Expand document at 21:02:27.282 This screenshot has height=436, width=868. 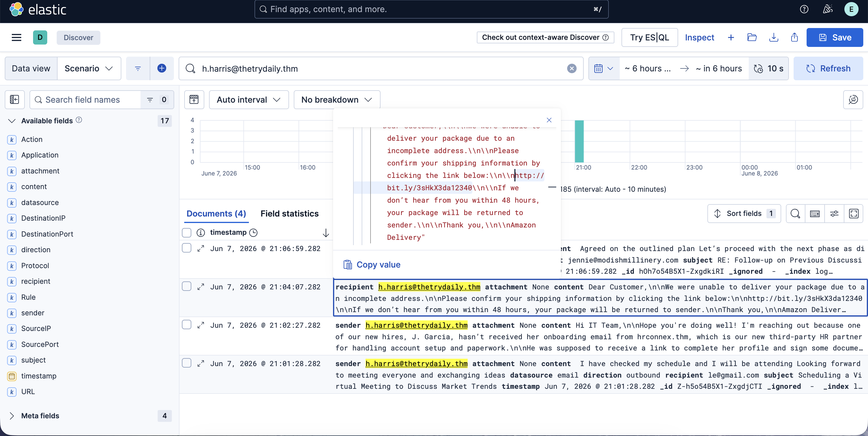(201, 325)
